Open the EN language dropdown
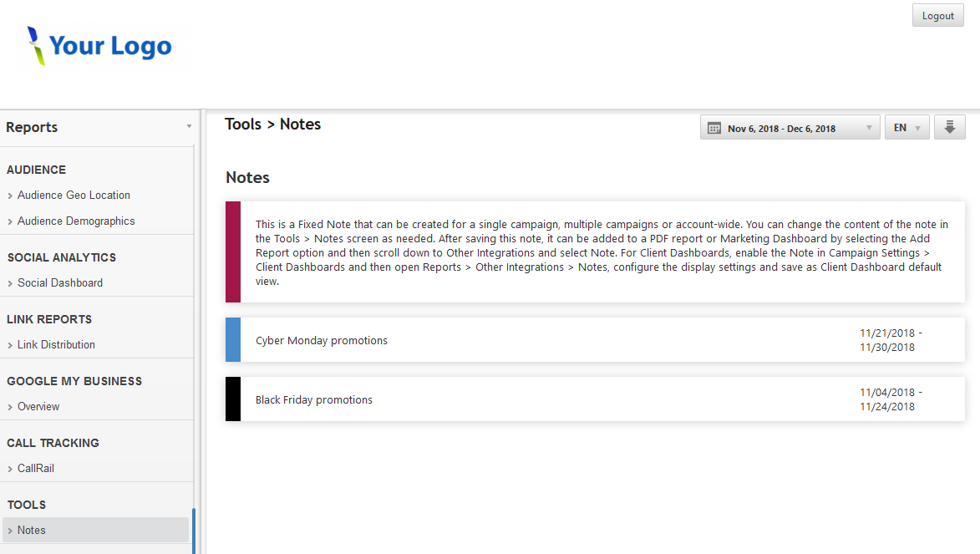 [906, 128]
